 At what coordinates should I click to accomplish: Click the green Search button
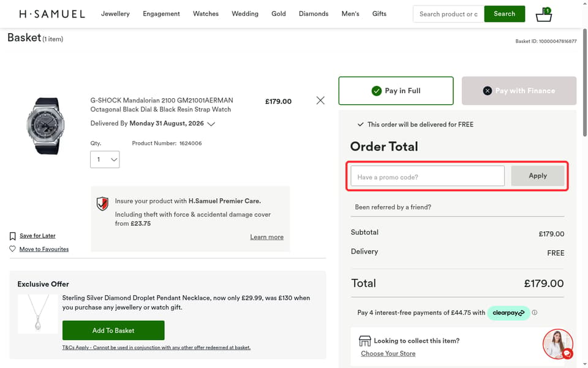504,14
